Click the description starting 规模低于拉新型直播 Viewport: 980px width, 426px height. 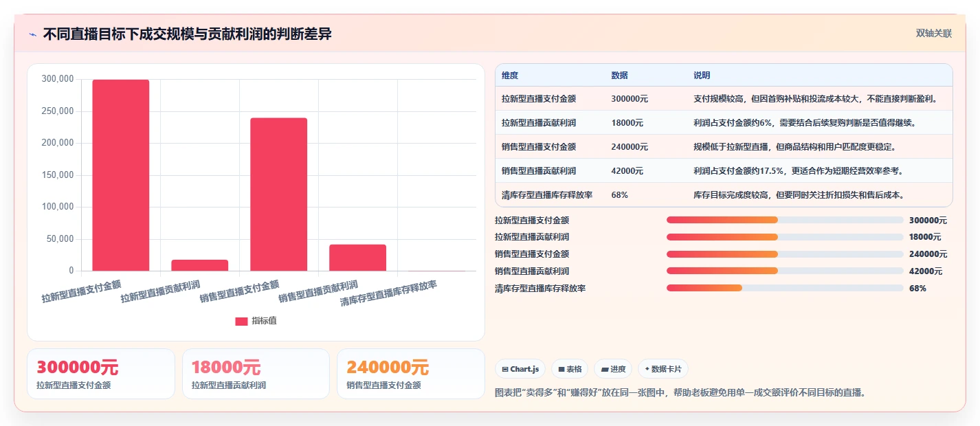(794, 147)
